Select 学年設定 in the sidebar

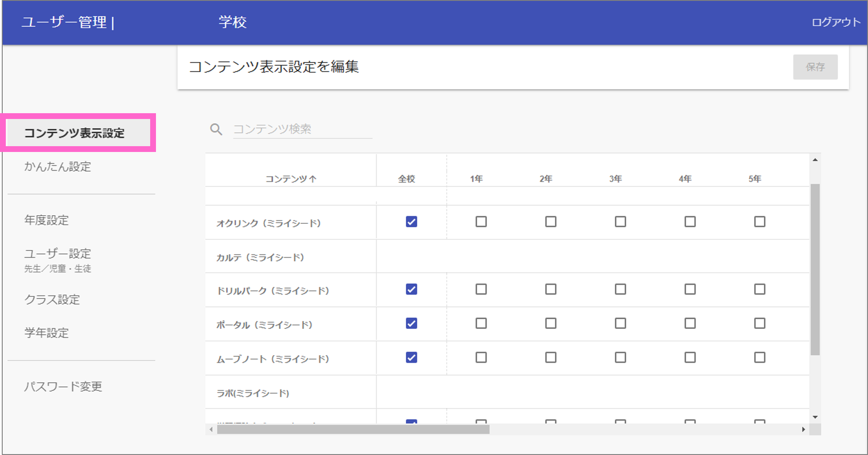click(46, 332)
